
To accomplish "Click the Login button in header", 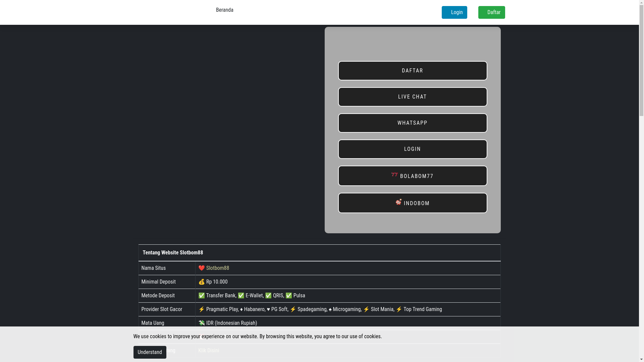I will point(454,12).
